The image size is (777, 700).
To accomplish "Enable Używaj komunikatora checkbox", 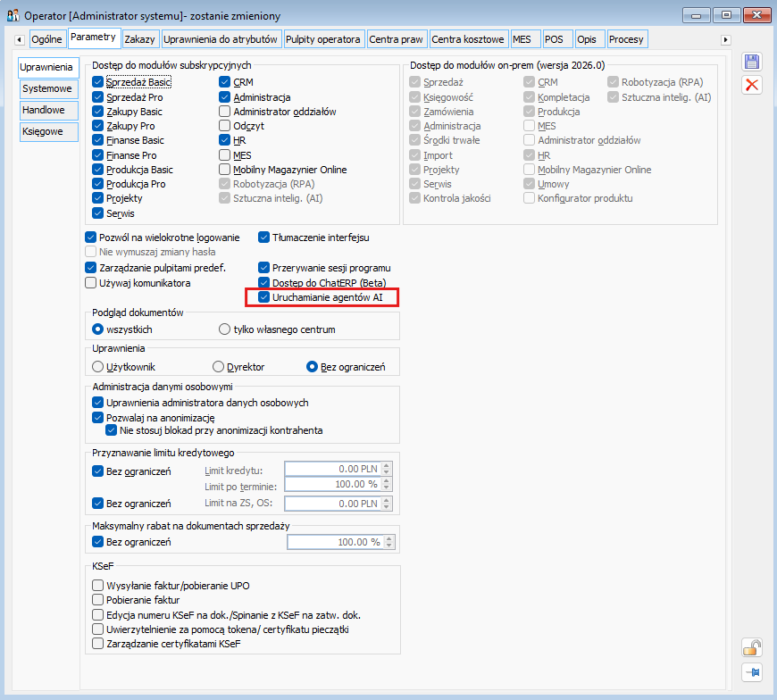I will tap(90, 283).
